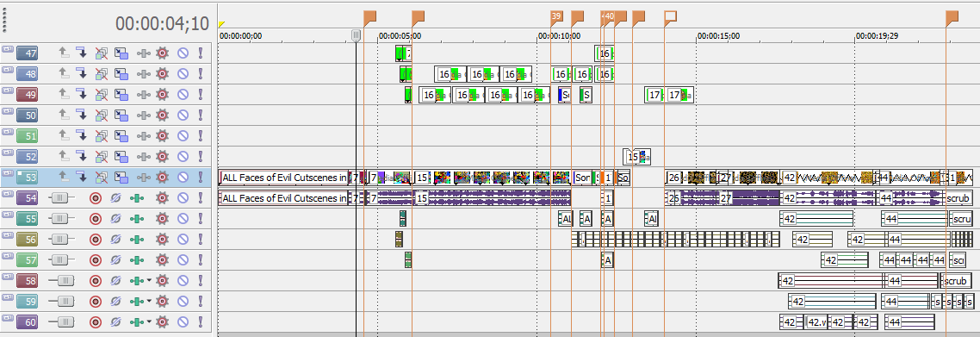This screenshot has width=980, height=337.
Task: Arm audio track 56 for record
Action: click(x=95, y=240)
